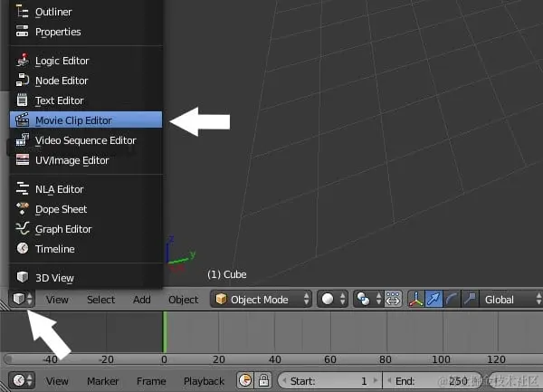Click the UV/Image Editor icon
Image resolution: width=543 pixels, height=392 pixels.
coord(23,159)
